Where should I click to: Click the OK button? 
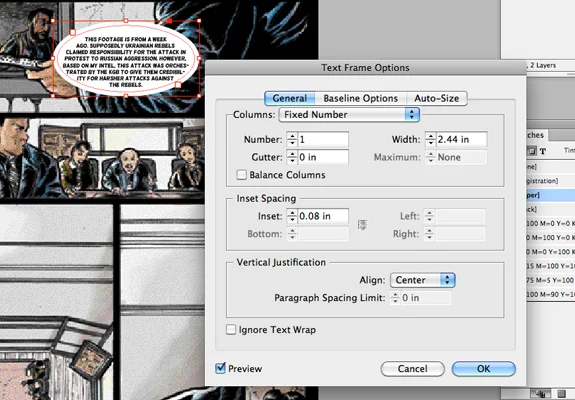tap(483, 368)
